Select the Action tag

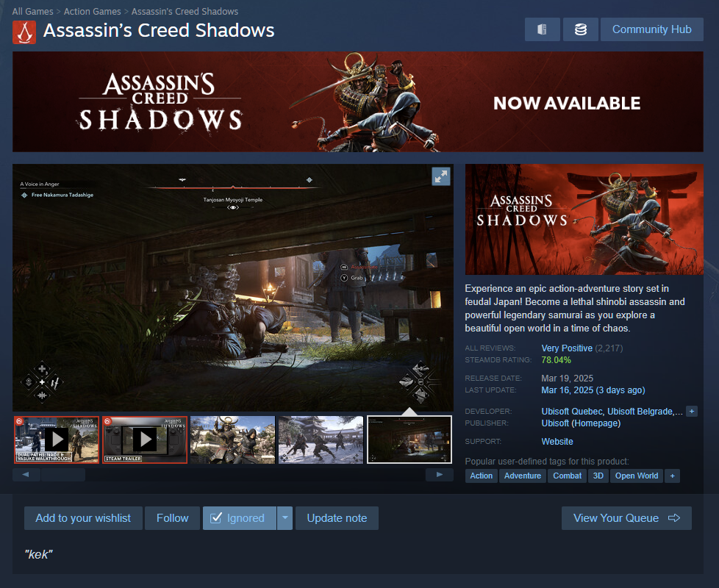[x=481, y=476]
